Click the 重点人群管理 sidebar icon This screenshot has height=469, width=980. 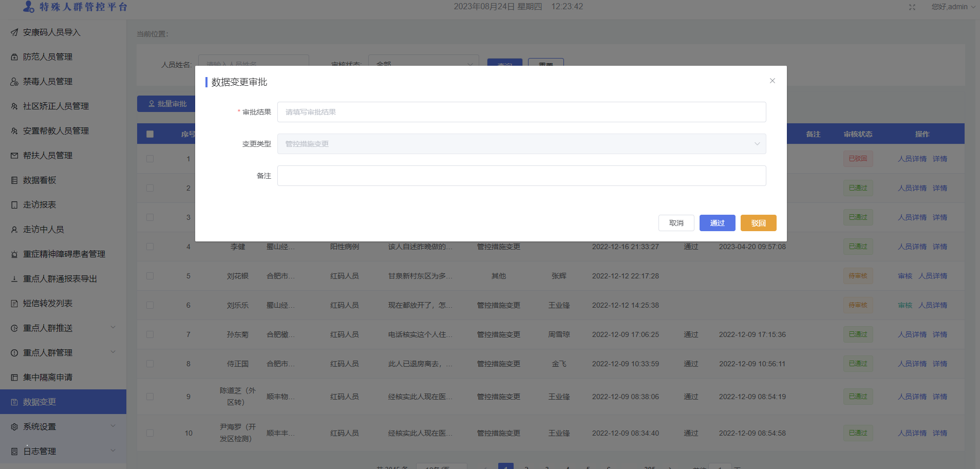click(14, 353)
